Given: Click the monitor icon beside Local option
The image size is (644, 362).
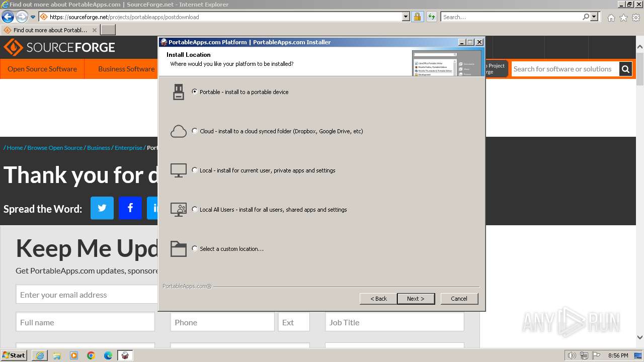Looking at the screenshot, I should [x=179, y=170].
